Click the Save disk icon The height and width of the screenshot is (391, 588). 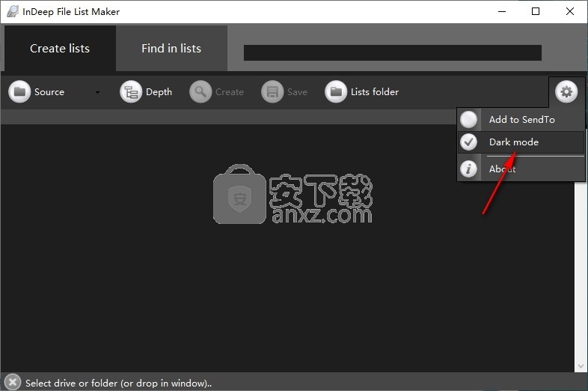click(272, 91)
